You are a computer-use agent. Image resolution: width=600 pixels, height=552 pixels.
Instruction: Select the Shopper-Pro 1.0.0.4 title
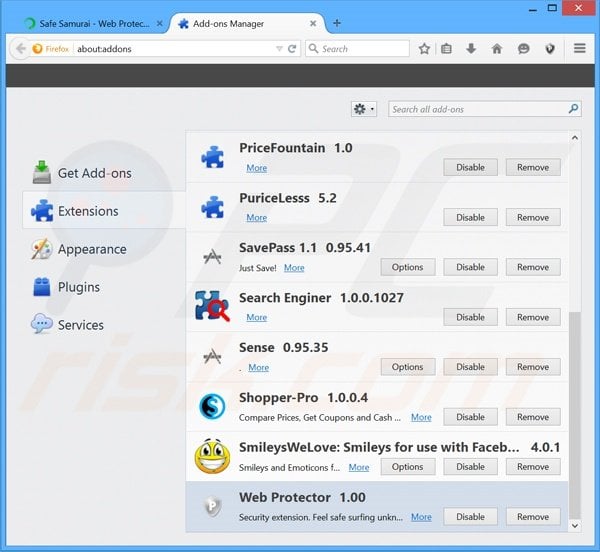point(303,398)
